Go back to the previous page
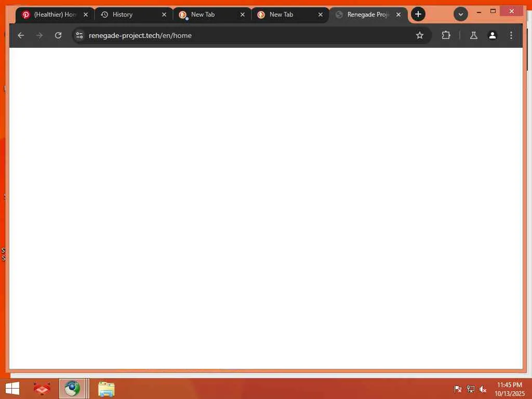 point(21,35)
